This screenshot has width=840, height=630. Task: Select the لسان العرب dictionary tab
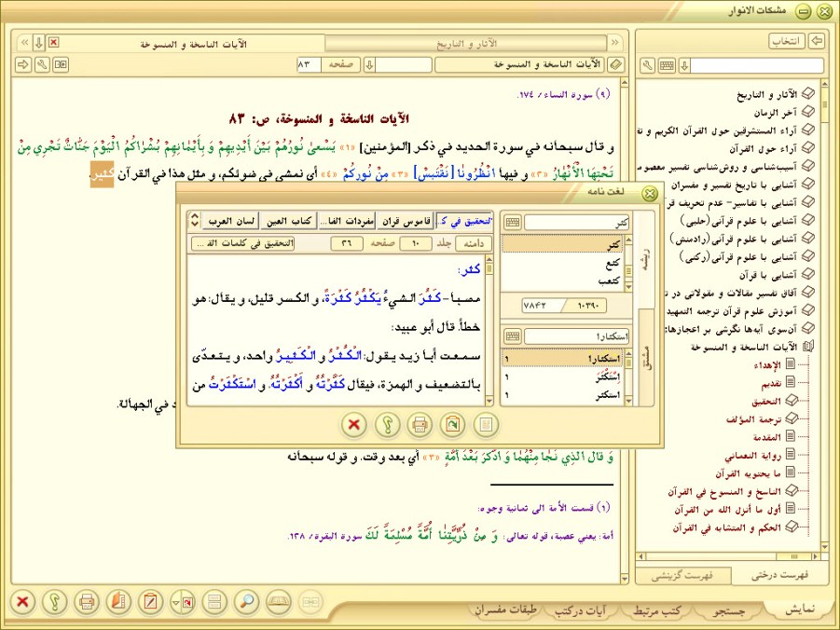(x=231, y=221)
